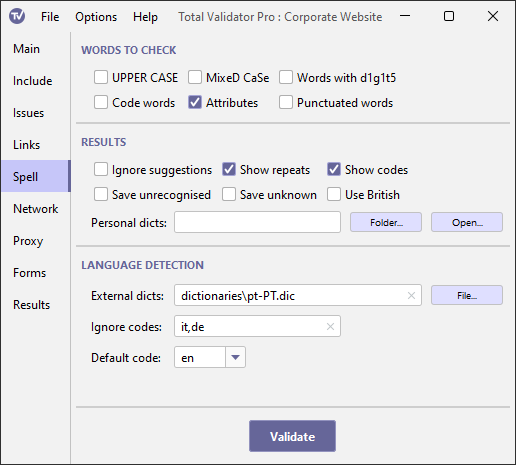Close the Total Validator window
Viewport: 516px width, 465px height.
[493, 16]
